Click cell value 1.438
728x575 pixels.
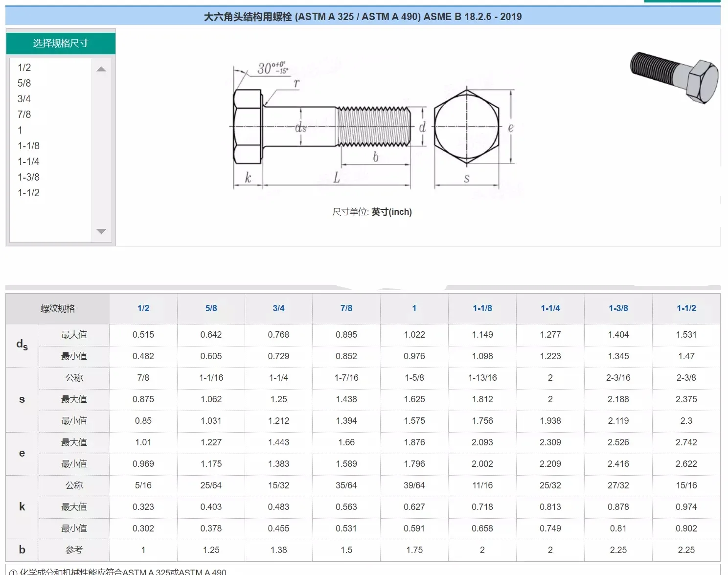pyautogui.click(x=346, y=399)
